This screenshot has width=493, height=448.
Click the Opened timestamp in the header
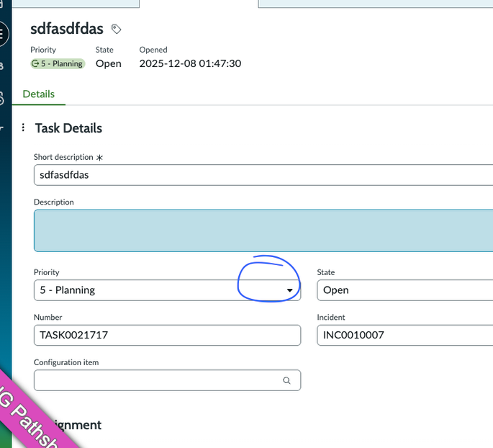[x=190, y=63]
